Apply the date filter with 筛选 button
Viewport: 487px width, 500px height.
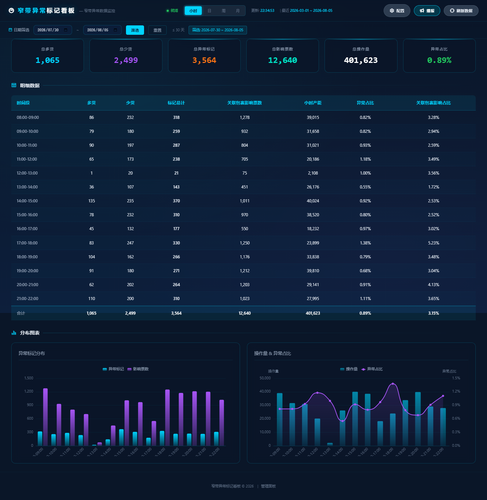pyautogui.click(x=135, y=30)
